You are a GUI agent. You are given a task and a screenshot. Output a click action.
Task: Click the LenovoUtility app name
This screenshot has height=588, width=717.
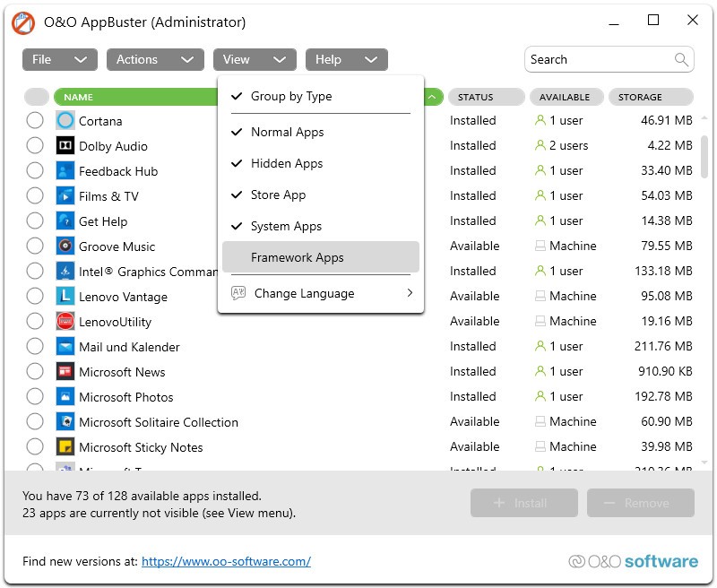pos(116,322)
